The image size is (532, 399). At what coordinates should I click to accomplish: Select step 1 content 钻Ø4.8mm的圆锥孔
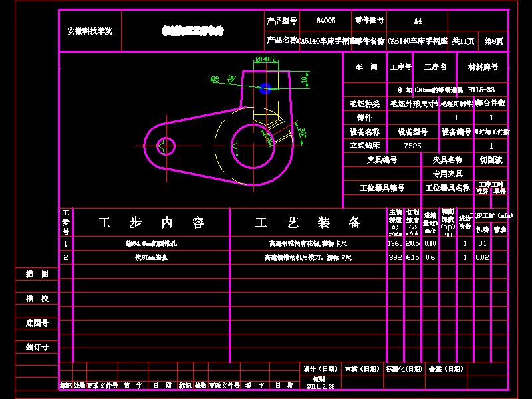click(x=151, y=243)
